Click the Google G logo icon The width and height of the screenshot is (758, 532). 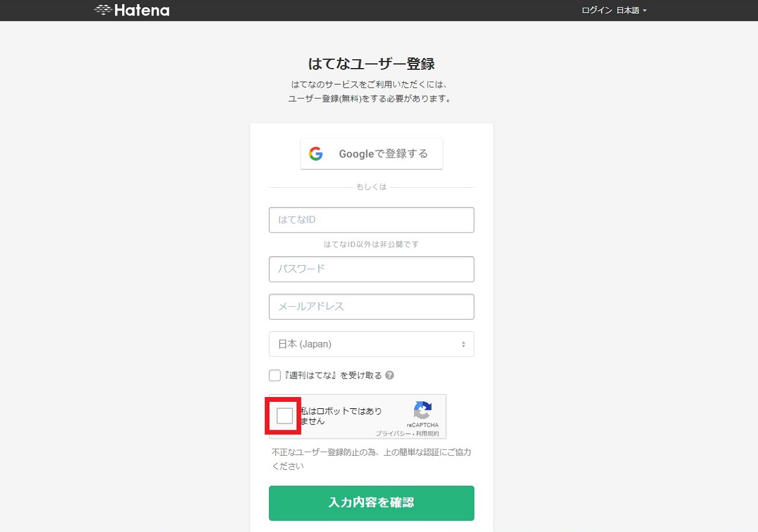click(316, 154)
